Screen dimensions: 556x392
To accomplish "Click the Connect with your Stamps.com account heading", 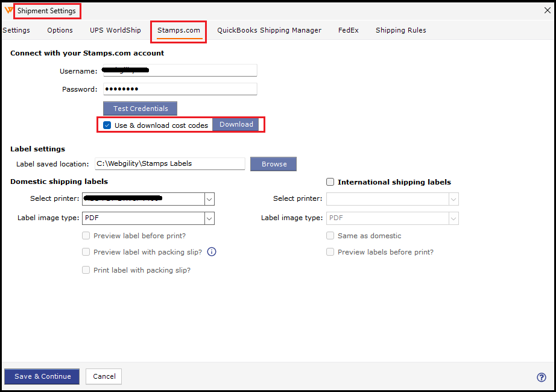I will 87,53.
